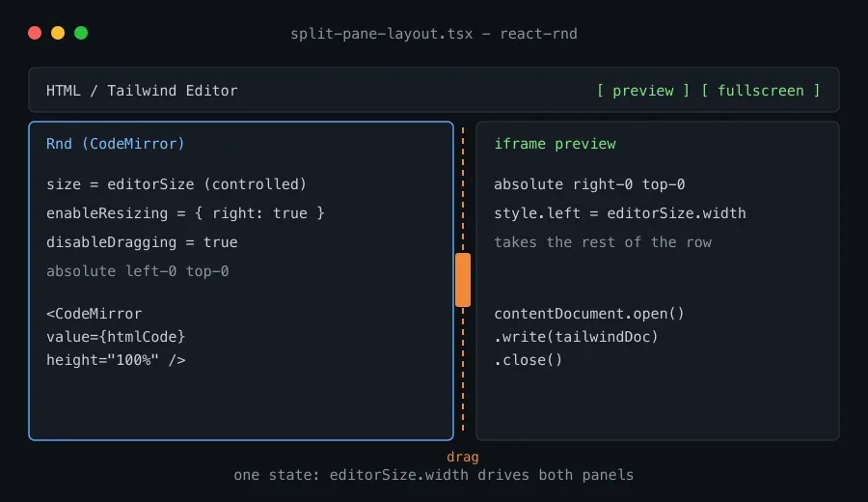Click the orange resize handle between panels

pyautogui.click(x=463, y=280)
